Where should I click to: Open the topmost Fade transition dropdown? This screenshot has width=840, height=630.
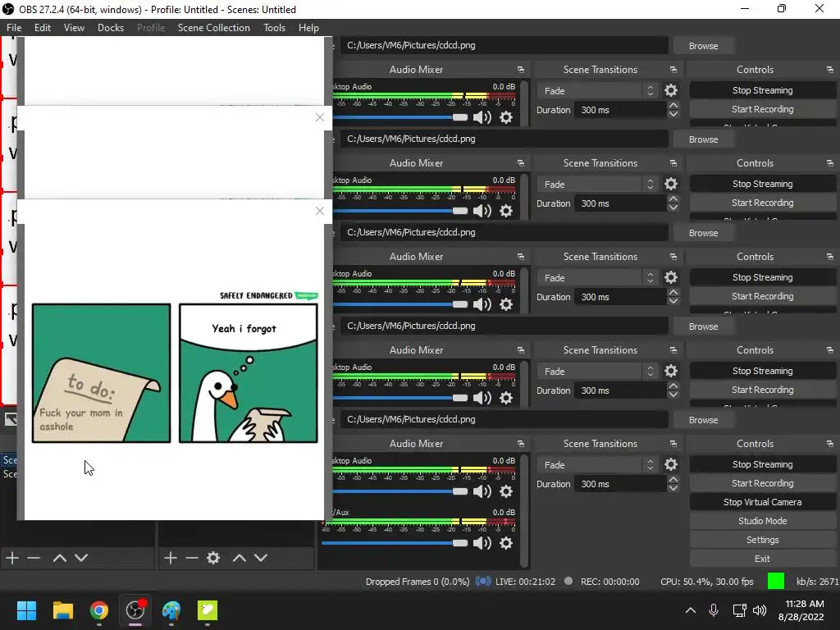tap(597, 91)
